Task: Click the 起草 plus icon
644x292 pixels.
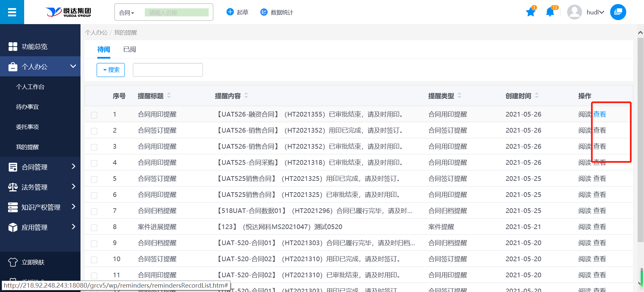Action: pos(230,12)
